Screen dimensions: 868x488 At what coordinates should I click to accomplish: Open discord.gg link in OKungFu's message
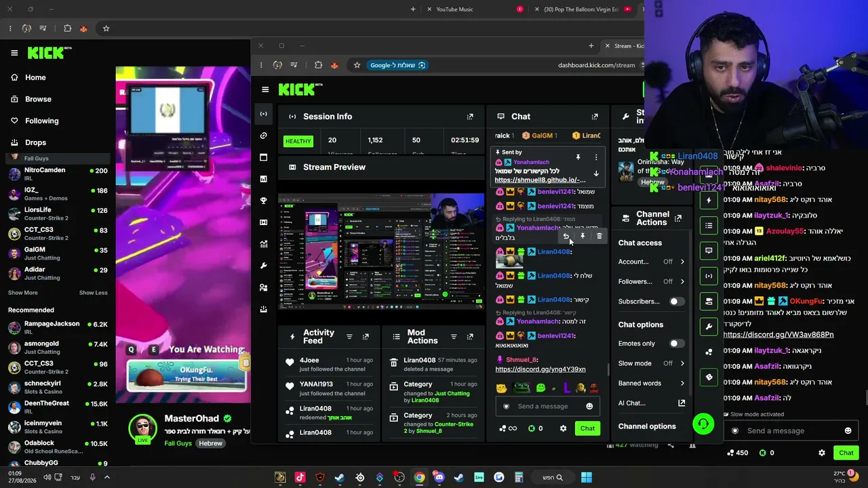pyautogui.click(x=778, y=334)
